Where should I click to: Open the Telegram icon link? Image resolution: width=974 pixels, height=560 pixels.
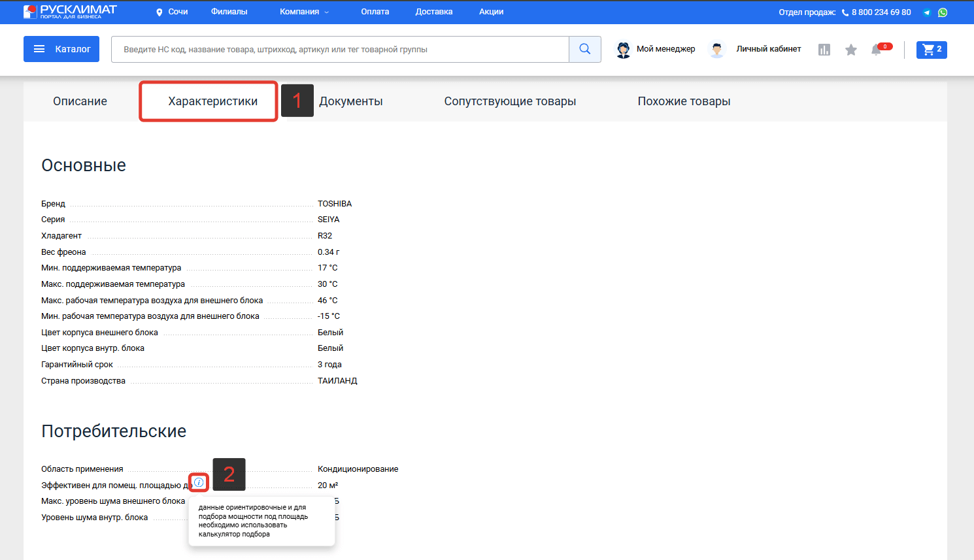click(927, 12)
